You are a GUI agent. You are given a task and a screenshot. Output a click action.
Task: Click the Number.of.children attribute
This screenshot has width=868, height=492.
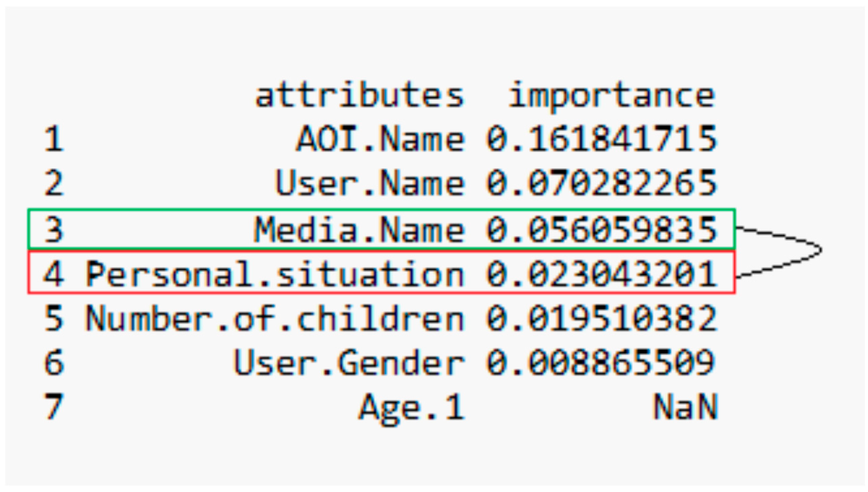[274, 318]
